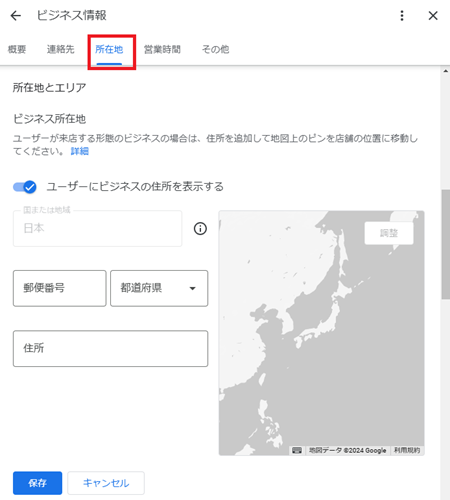
Task: Click the 都道府県 dropdown arrow
Action: [x=192, y=288]
